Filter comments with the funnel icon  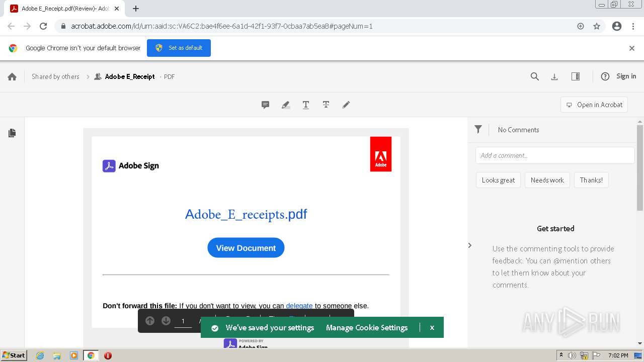pyautogui.click(x=478, y=129)
